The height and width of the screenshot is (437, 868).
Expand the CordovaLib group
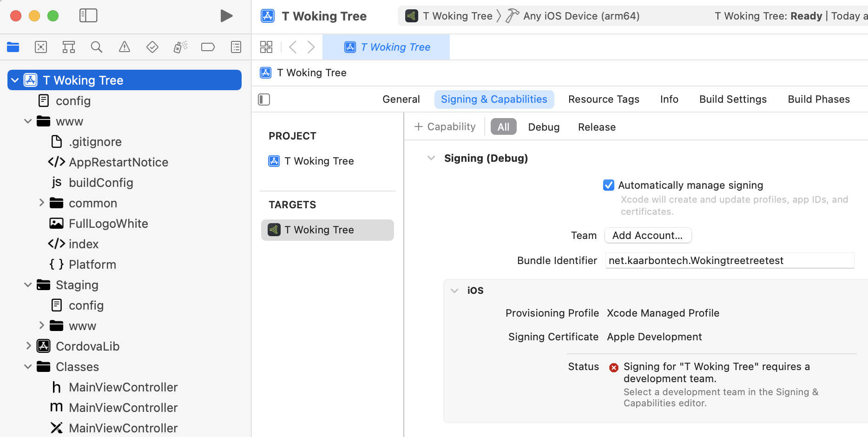pos(28,346)
